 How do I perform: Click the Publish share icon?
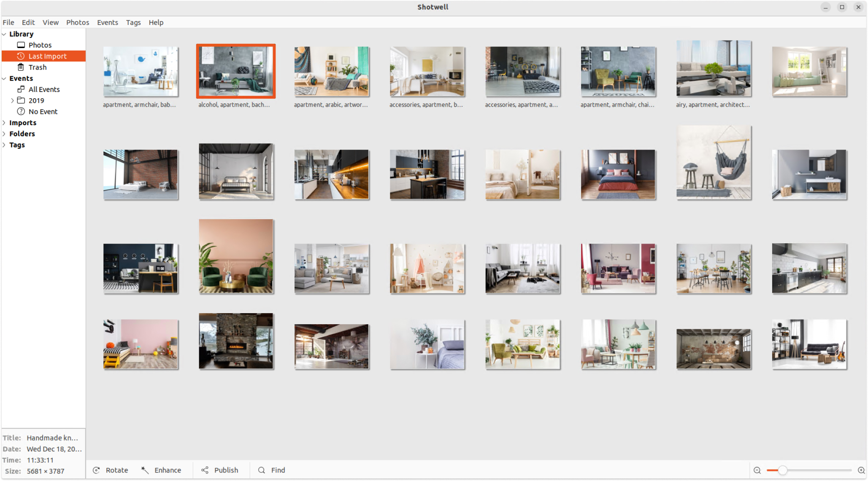coord(205,470)
